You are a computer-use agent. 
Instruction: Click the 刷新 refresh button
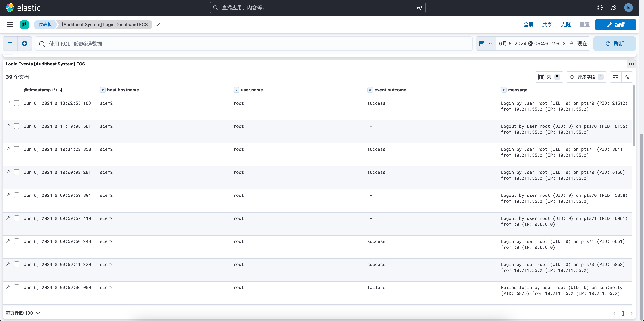614,44
